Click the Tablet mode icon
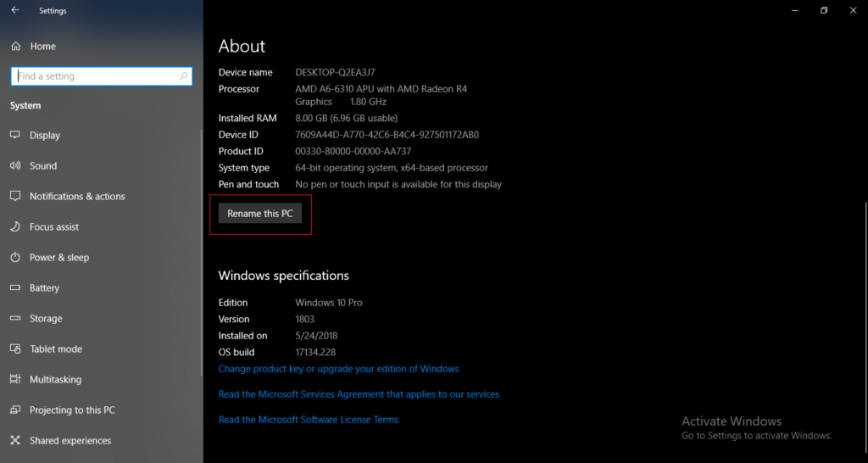868x463 pixels. point(15,349)
